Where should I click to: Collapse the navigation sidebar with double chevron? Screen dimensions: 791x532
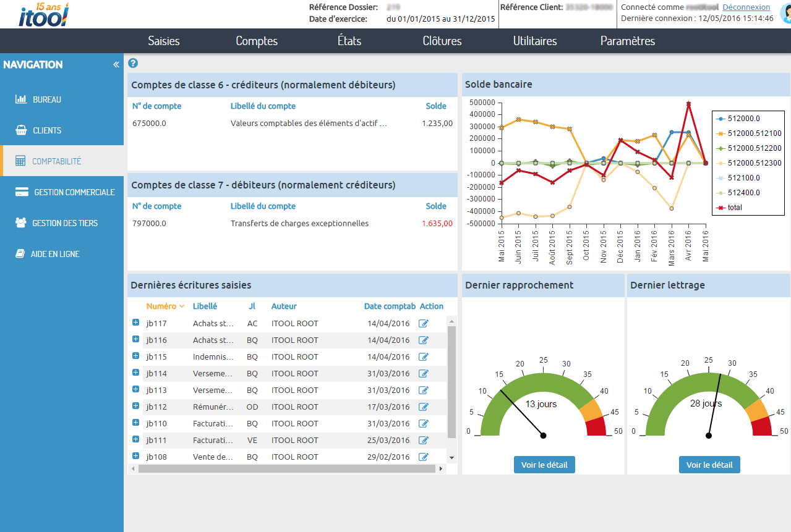[116, 65]
